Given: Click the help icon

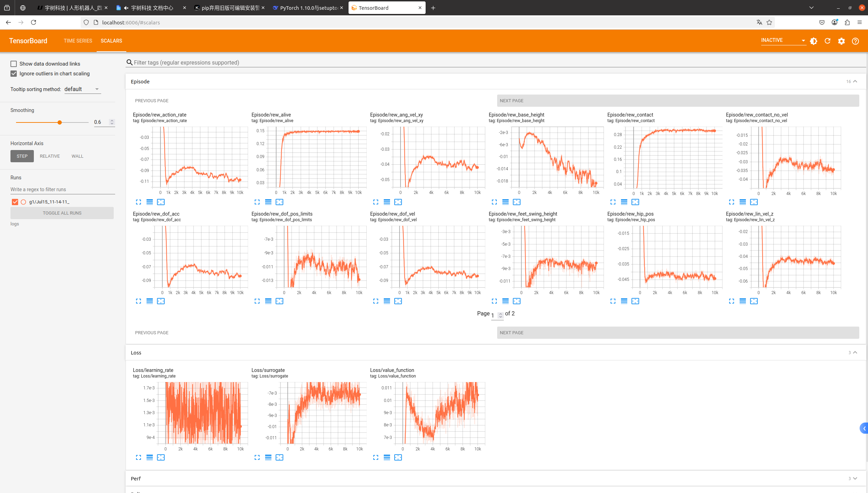Looking at the screenshot, I should pos(855,41).
